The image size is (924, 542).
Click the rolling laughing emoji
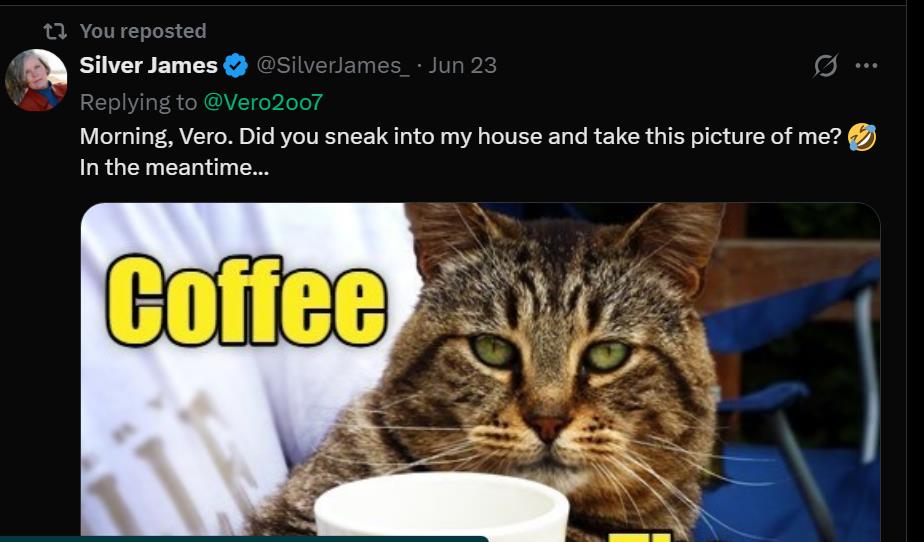point(862,137)
